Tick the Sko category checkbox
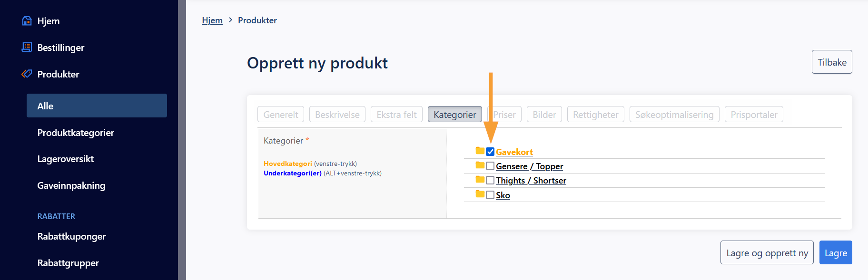The image size is (868, 280). coord(490,195)
